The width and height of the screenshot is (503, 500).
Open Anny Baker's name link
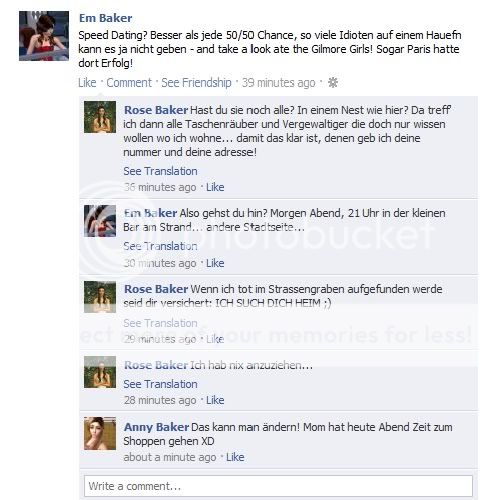click(156, 427)
